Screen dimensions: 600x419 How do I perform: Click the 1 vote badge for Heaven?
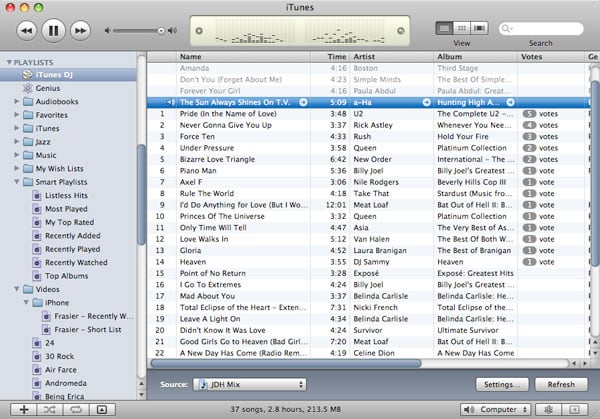(x=529, y=262)
